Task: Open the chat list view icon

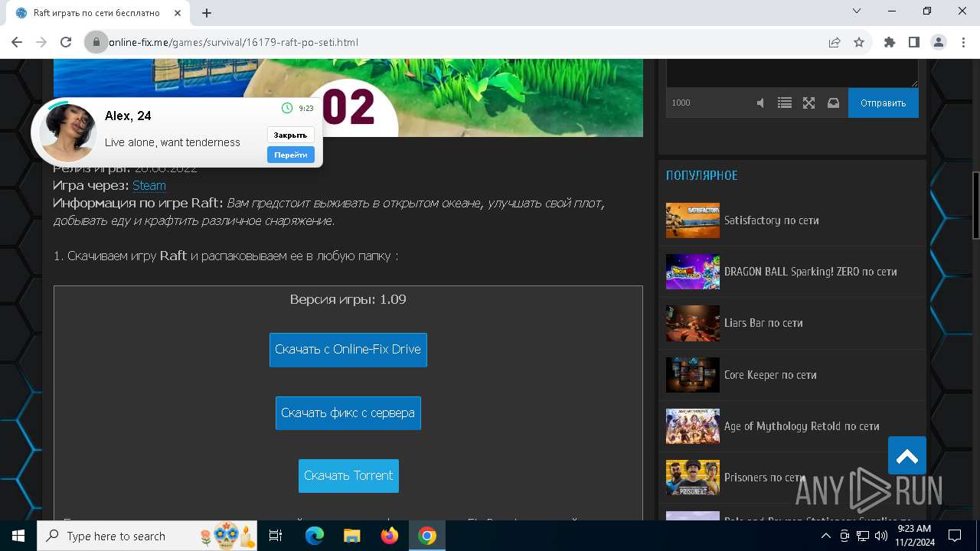Action: 785,103
